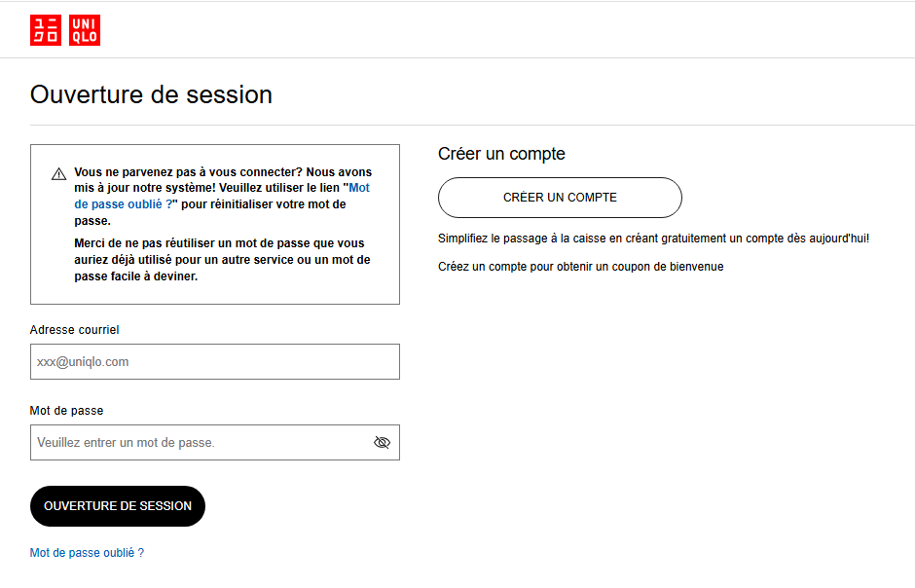Click the welcome coupon text line

point(580,267)
